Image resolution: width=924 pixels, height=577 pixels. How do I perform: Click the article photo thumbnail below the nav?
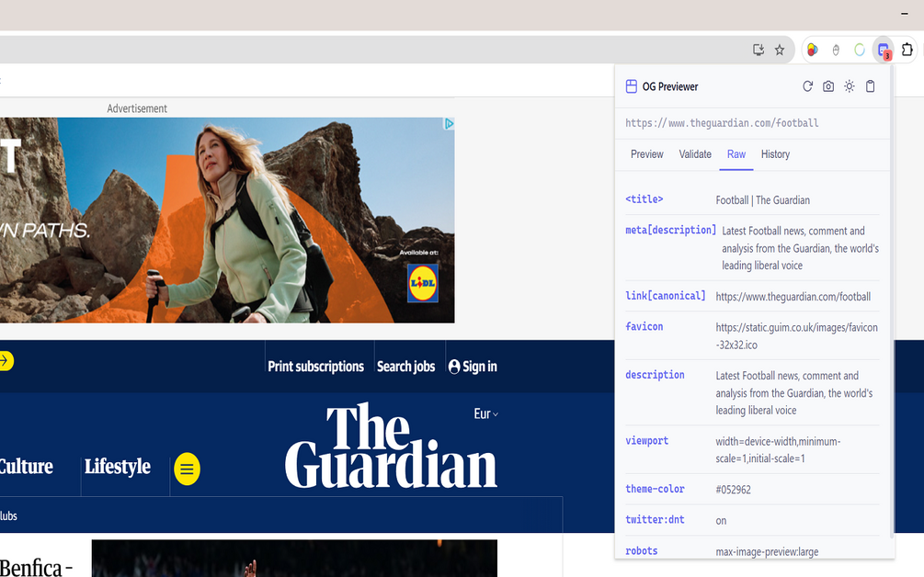(x=294, y=558)
